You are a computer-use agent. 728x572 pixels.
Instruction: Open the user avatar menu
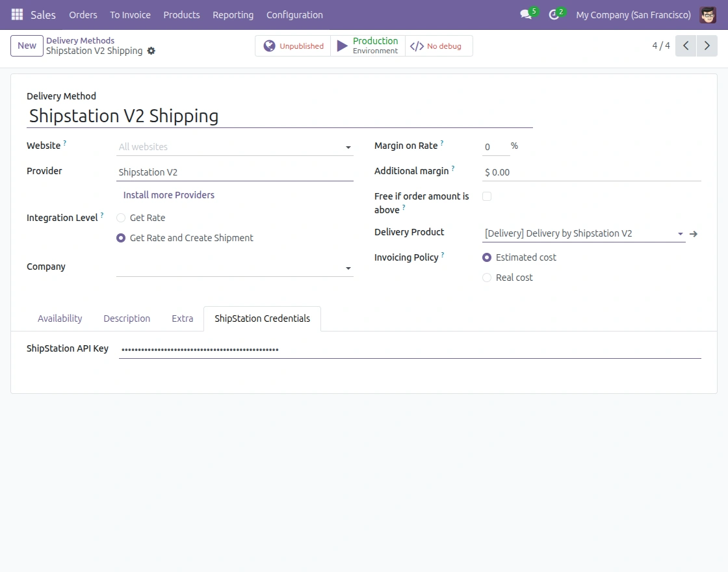click(x=708, y=14)
